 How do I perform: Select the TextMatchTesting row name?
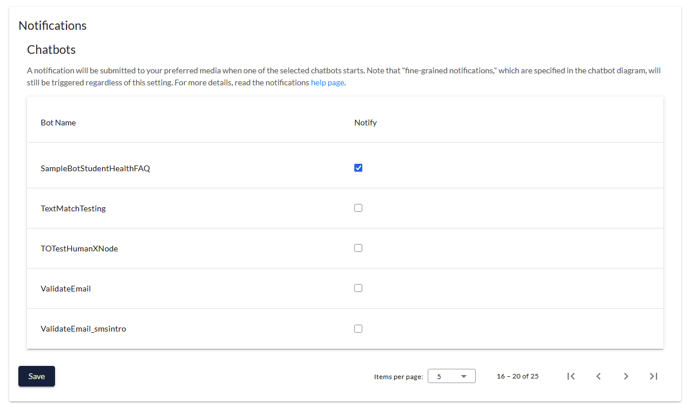click(x=73, y=209)
